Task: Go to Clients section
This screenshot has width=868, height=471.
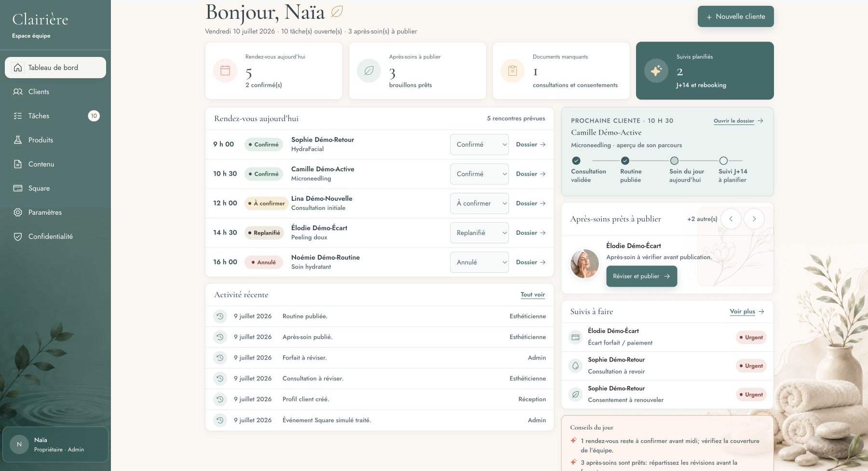Action: tap(55, 92)
